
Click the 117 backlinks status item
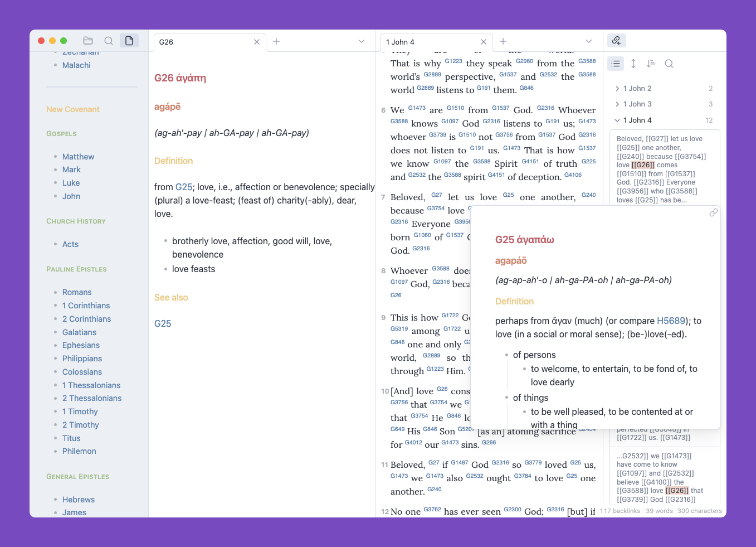click(x=620, y=511)
